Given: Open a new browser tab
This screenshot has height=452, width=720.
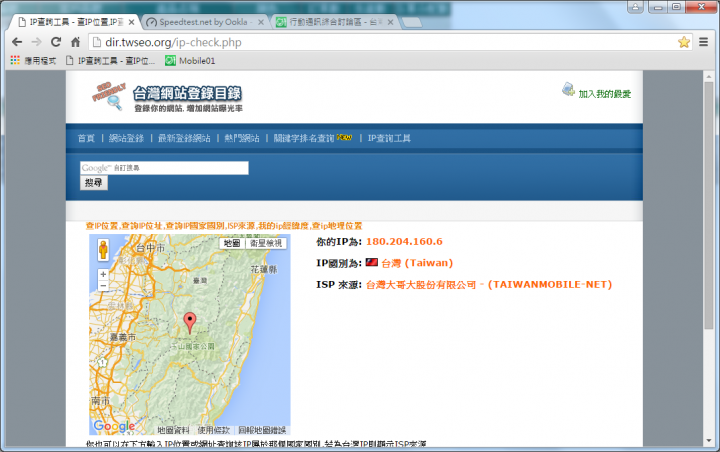Looking at the screenshot, I should point(411,22).
